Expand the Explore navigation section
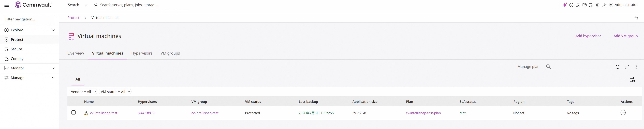Image resolution: width=644 pixels, height=129 pixels. (30, 30)
